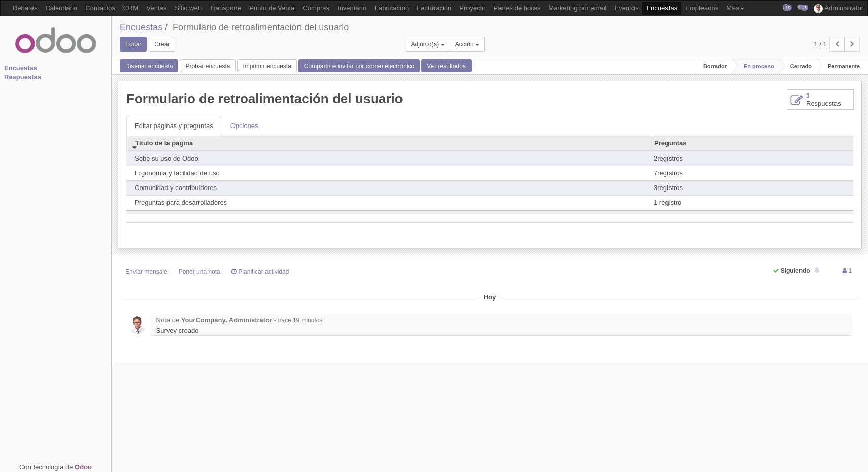Open the 3 Respuestas stat button

[x=820, y=100]
